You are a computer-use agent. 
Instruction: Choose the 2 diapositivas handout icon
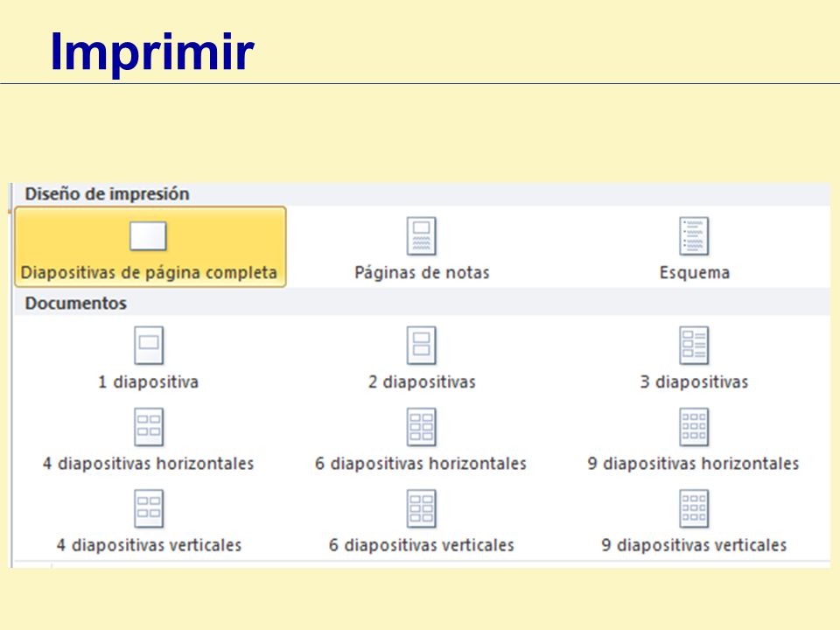(422, 346)
